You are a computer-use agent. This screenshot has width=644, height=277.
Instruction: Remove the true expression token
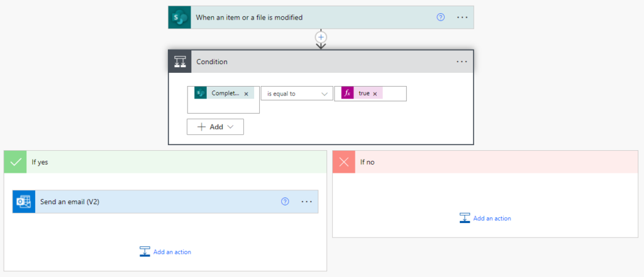(x=375, y=94)
